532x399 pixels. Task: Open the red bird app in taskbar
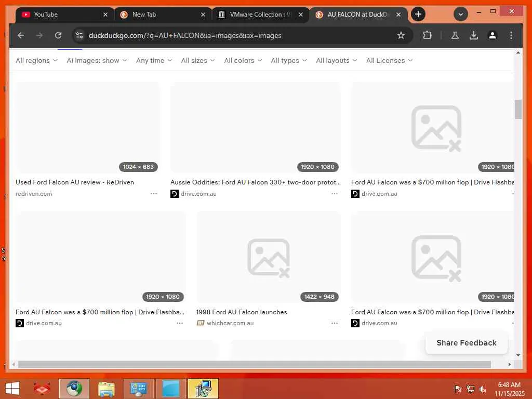[42, 389]
